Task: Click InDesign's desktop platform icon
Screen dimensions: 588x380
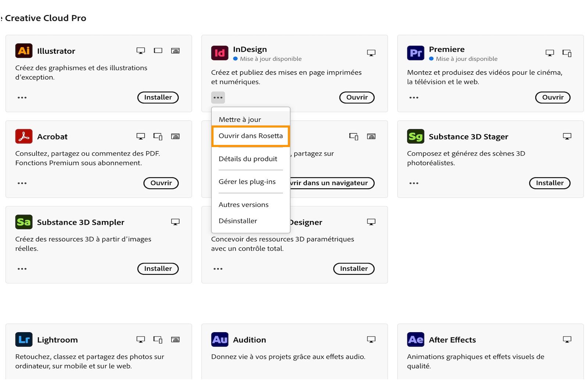Action: 371,53
